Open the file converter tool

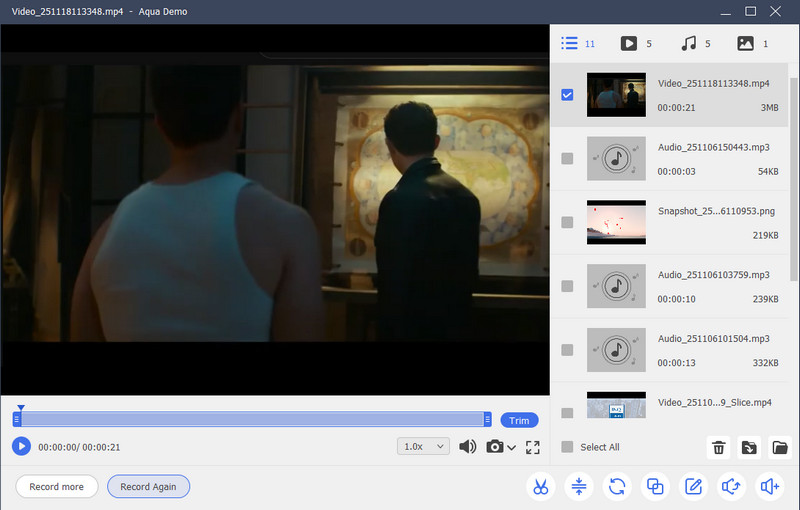point(617,487)
